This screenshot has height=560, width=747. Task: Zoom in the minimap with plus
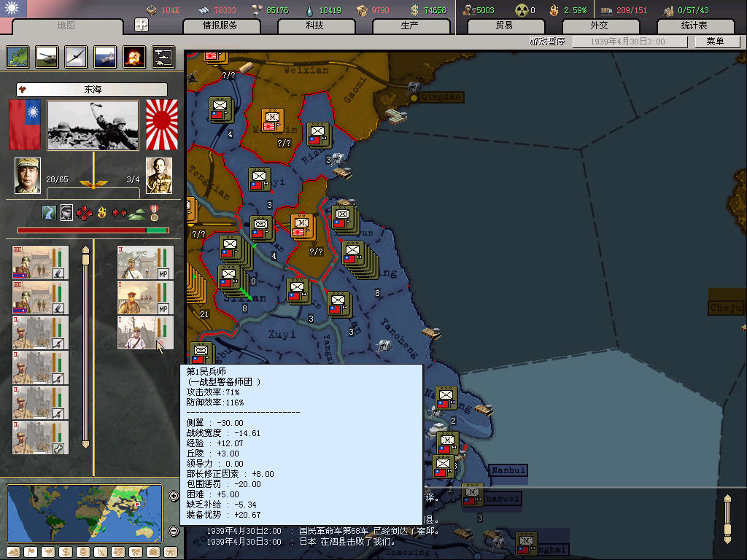pyautogui.click(x=174, y=496)
